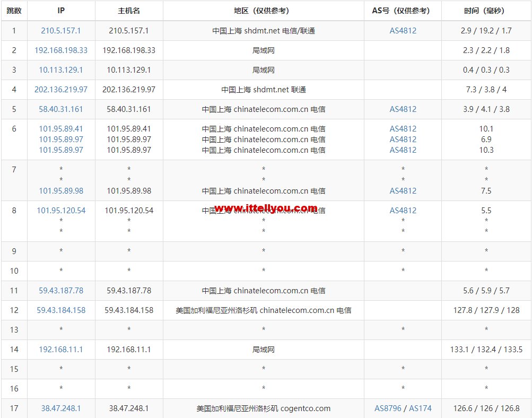Select region text 美国加利福尼亚州洛杉矶 chinatelecom.com.cn 电信
Screen dimensions: 532x418
pyautogui.click(x=263, y=310)
